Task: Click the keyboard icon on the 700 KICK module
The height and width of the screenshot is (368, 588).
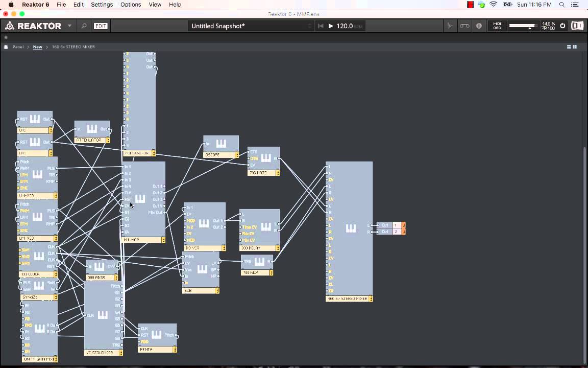Action: [x=259, y=261]
